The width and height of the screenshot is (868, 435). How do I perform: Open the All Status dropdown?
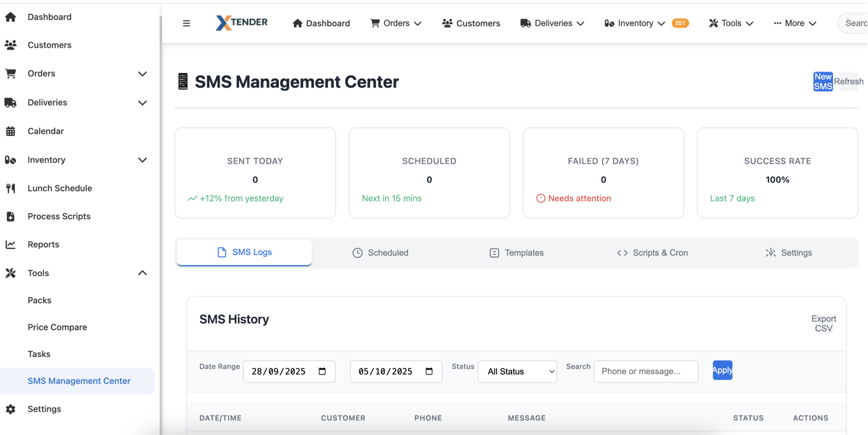click(517, 371)
